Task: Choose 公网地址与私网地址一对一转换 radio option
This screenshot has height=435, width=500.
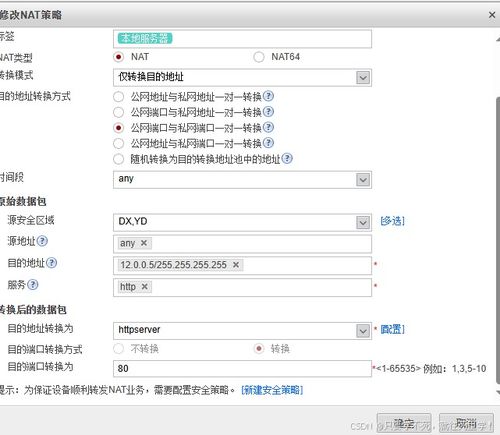Action: click(118, 97)
